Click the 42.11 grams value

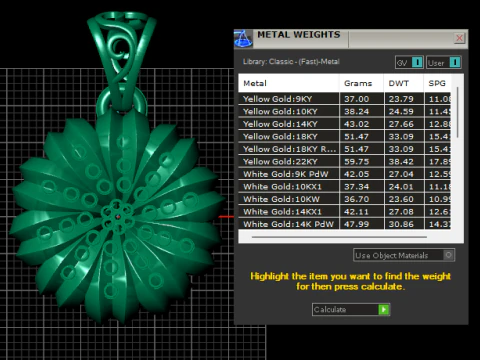point(357,211)
